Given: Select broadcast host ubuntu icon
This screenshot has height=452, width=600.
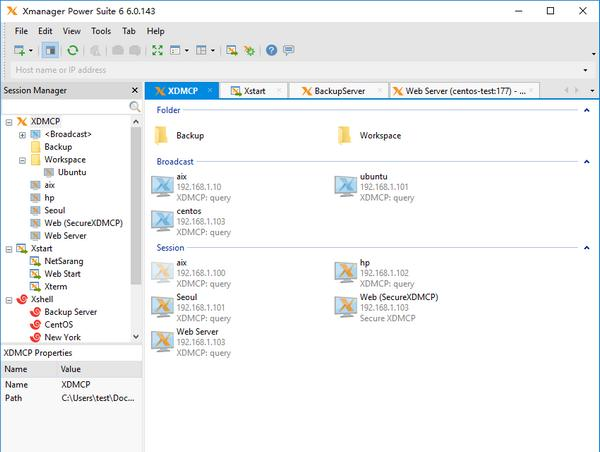Looking at the screenshot, I should tap(346, 186).
